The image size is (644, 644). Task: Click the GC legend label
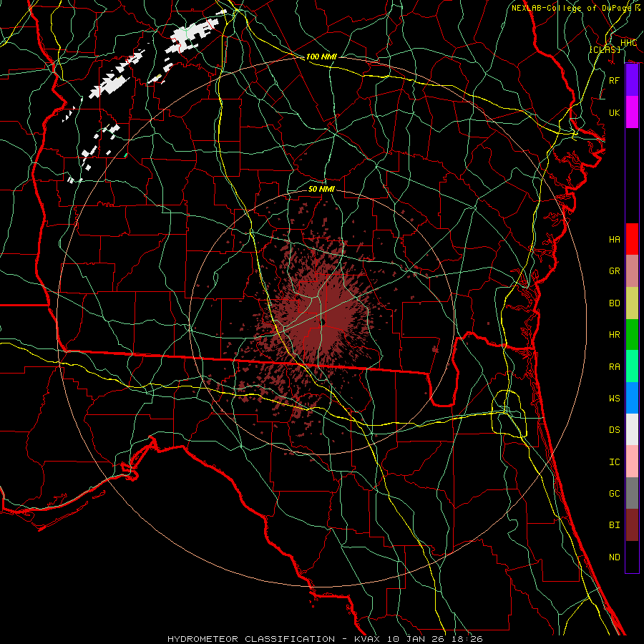tap(615, 493)
